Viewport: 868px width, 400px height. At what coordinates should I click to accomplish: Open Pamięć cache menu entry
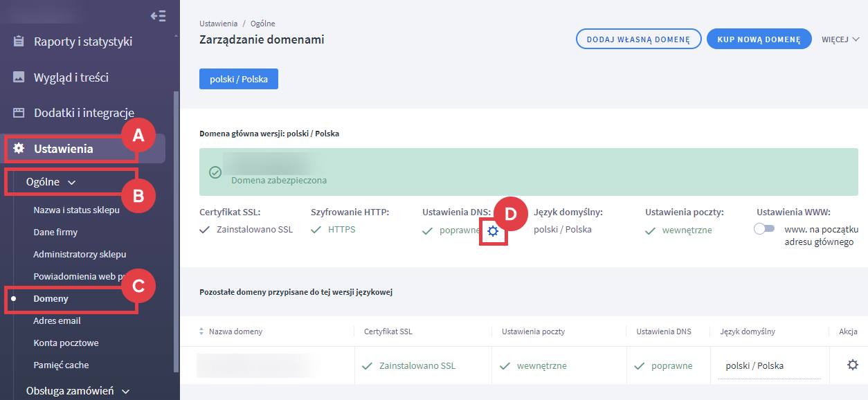61,365
